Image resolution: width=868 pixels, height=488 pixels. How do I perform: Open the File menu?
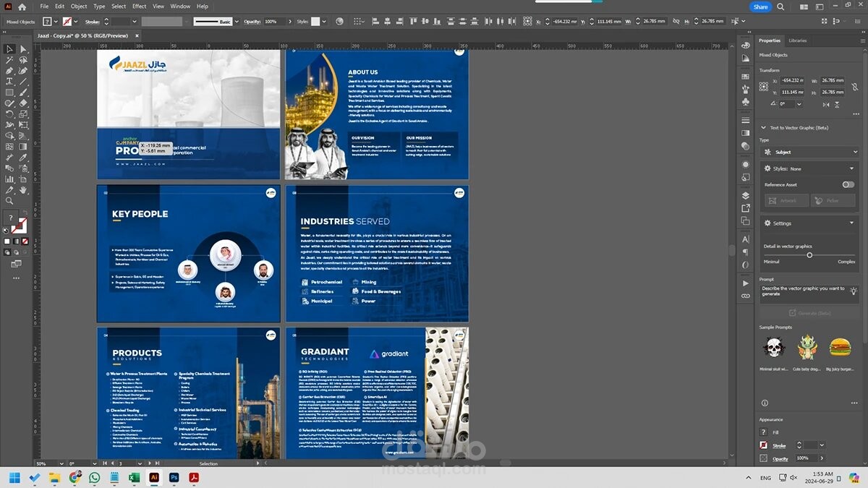[x=44, y=7]
